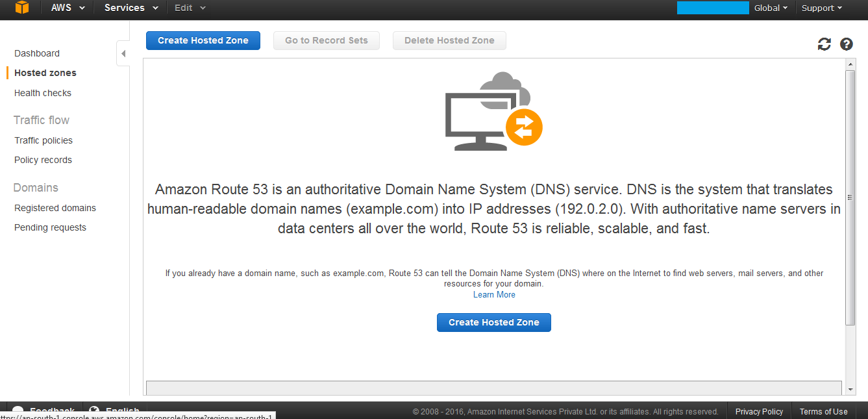Click the AWS orange cube logo
Viewport: 868px width, 419px height.
click(x=22, y=8)
